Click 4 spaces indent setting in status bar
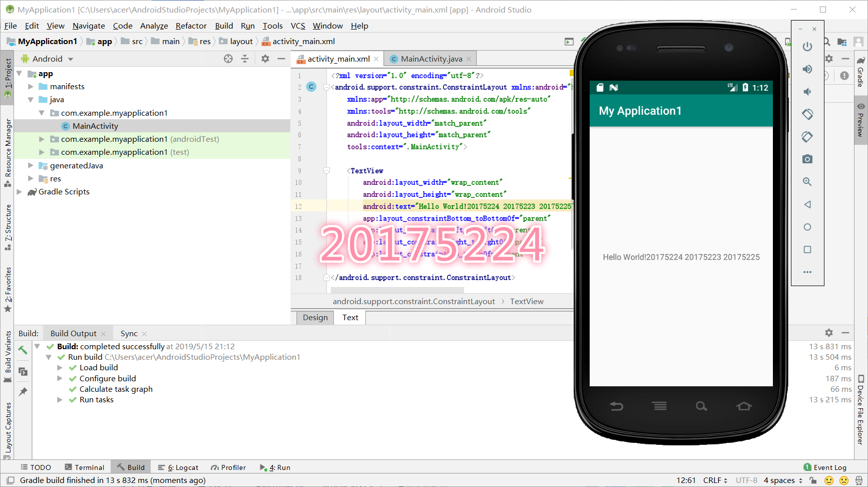The width and height of the screenshot is (868, 487). (x=783, y=480)
